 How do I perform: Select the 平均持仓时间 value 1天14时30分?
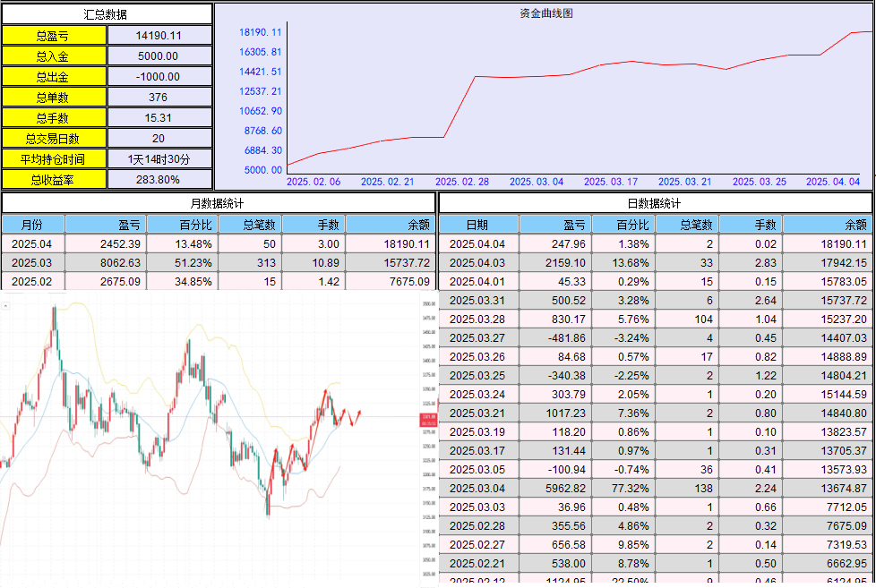159,159
